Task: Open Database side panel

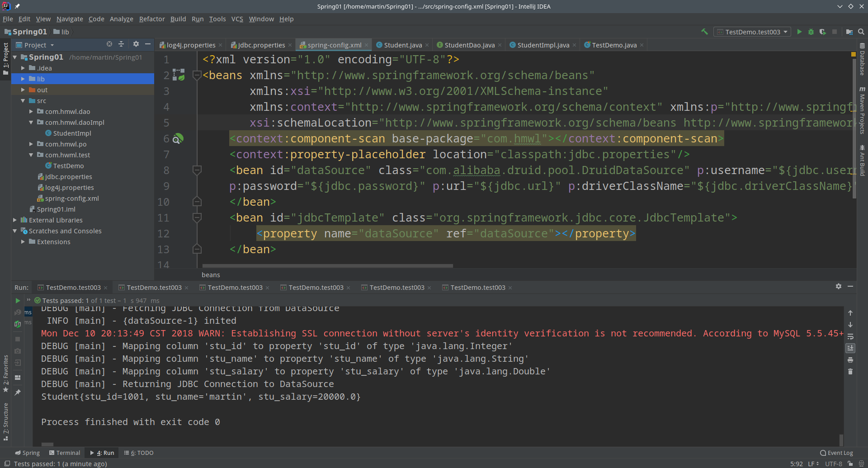Action: tap(862, 59)
